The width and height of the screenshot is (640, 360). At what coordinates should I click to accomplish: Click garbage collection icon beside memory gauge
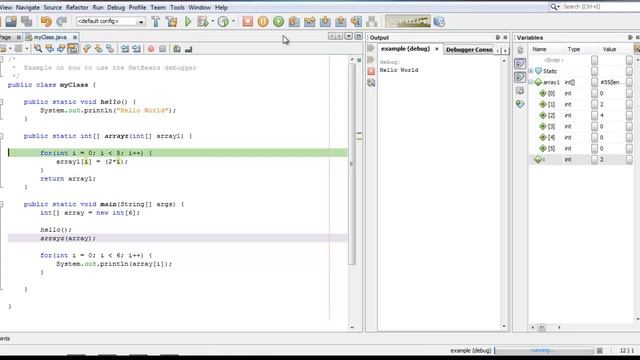pyautogui.click(x=439, y=21)
